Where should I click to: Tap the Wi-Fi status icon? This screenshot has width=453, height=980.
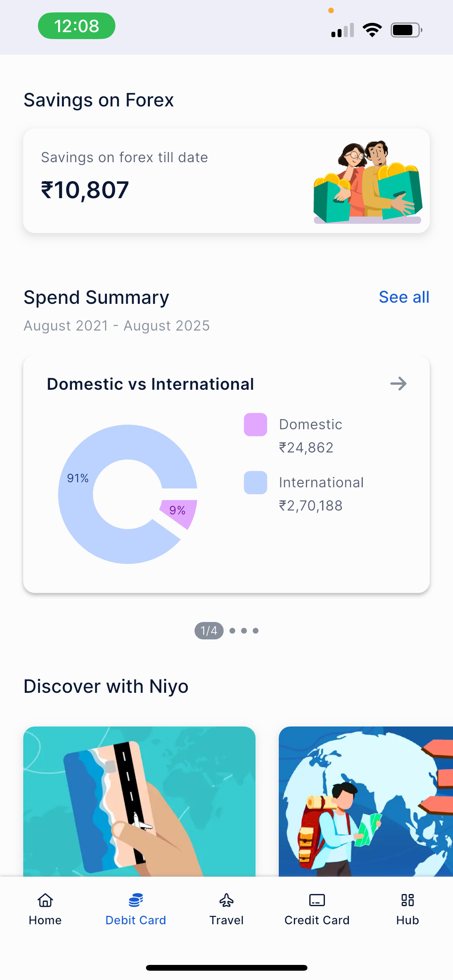coord(372,30)
